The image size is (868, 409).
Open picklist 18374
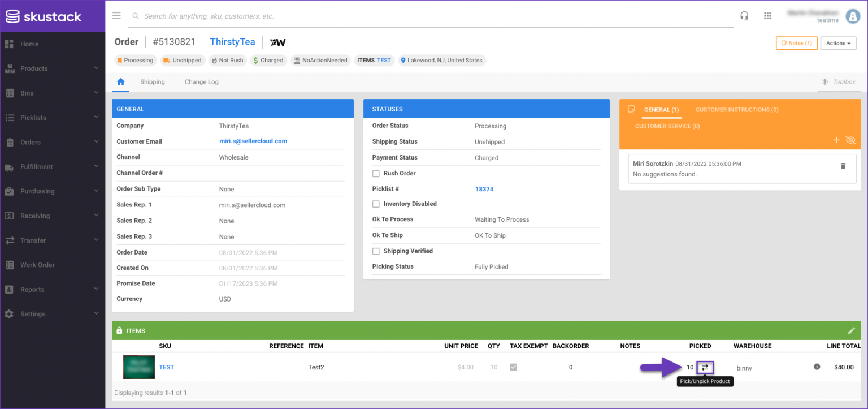[x=484, y=189]
